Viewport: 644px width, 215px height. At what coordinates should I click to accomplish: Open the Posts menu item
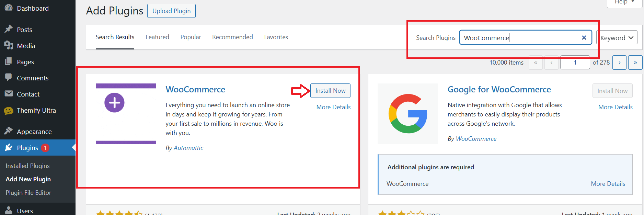click(x=38, y=30)
